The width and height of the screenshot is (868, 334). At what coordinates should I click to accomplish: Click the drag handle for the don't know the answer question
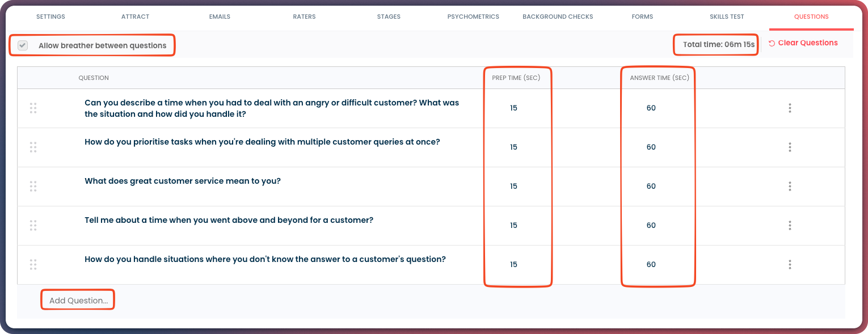point(33,264)
